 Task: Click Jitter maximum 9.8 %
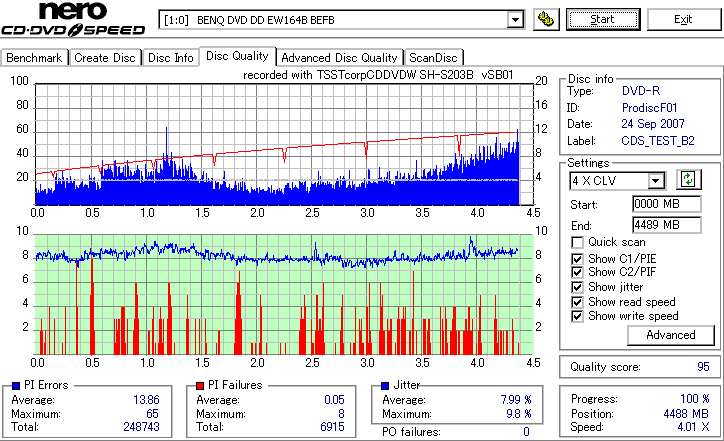(519, 413)
